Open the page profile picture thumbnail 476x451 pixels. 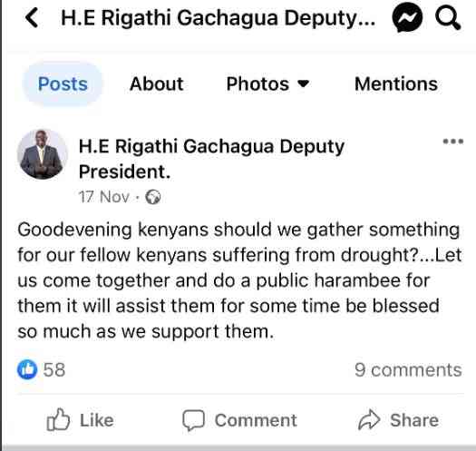pyautogui.click(x=43, y=154)
